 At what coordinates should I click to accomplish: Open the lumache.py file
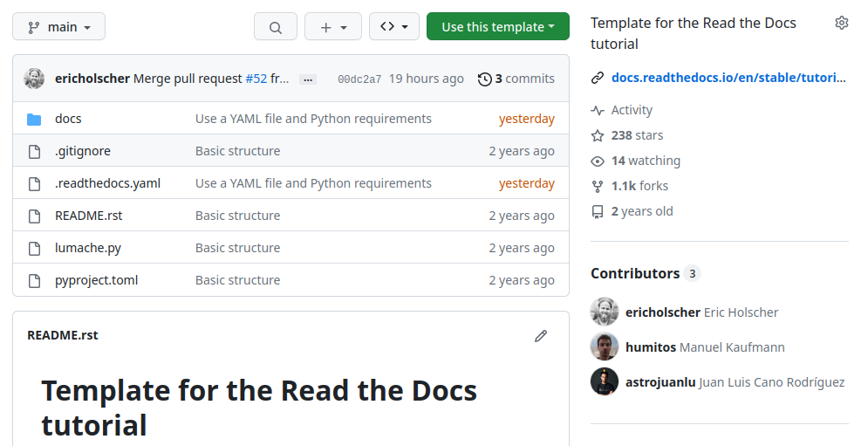tap(88, 248)
